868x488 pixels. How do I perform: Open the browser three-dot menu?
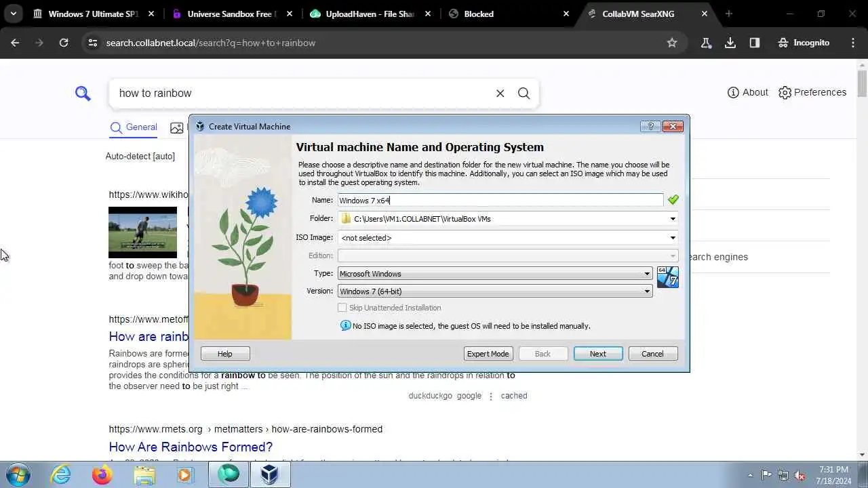(x=853, y=43)
